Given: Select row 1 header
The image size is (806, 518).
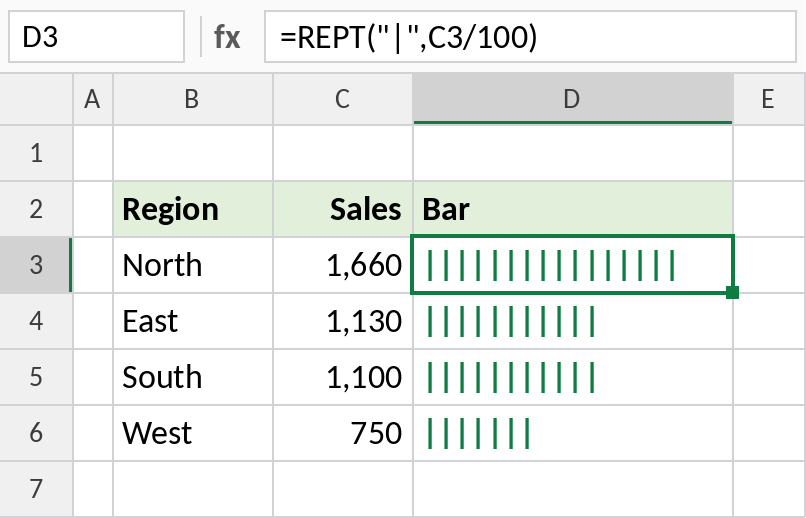Looking at the screenshot, I should point(36,153).
